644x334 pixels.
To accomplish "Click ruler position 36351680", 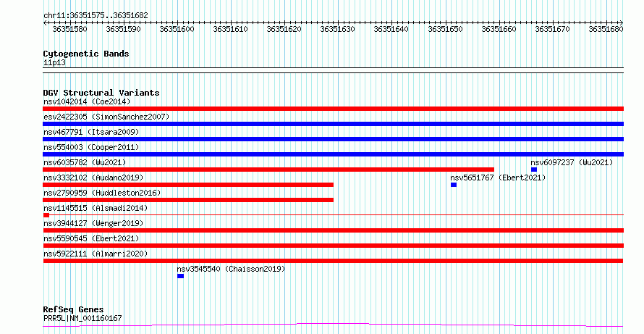I will pyautogui.click(x=606, y=29).
